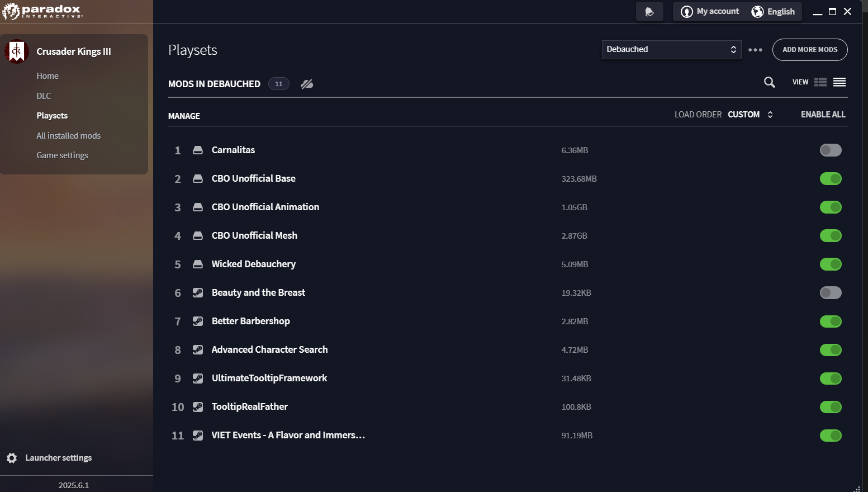
Task: Select Playsets in sidebar
Action: pyautogui.click(x=52, y=115)
